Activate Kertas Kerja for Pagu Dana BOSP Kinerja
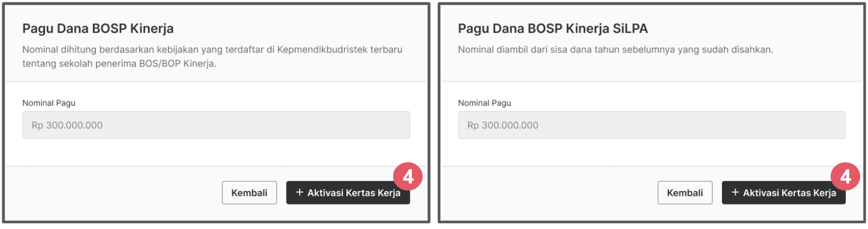The width and height of the screenshot is (868, 229). pyautogui.click(x=348, y=193)
